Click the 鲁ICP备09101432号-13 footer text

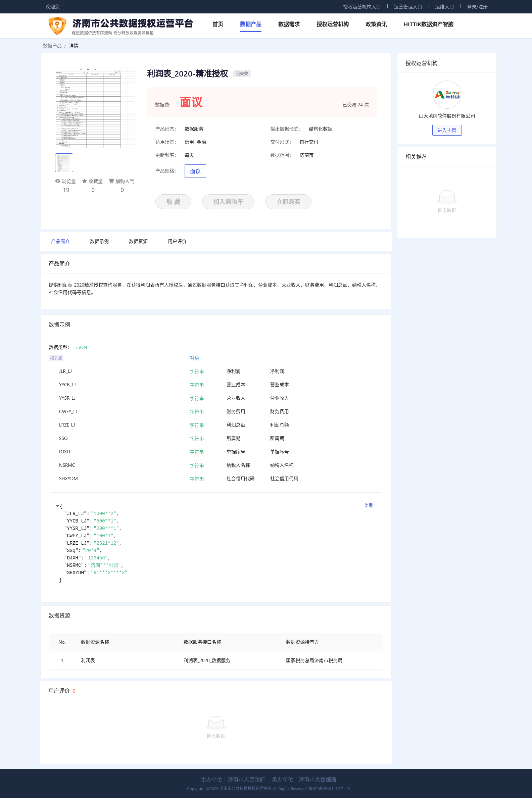(x=329, y=789)
